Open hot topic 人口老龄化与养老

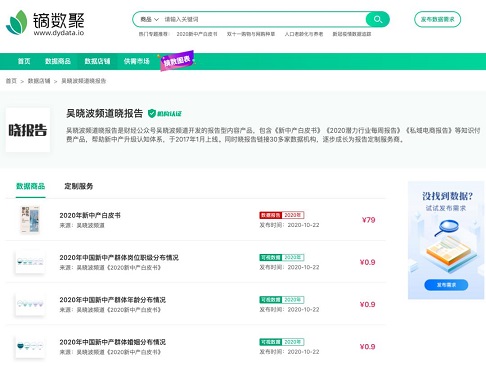304,34
